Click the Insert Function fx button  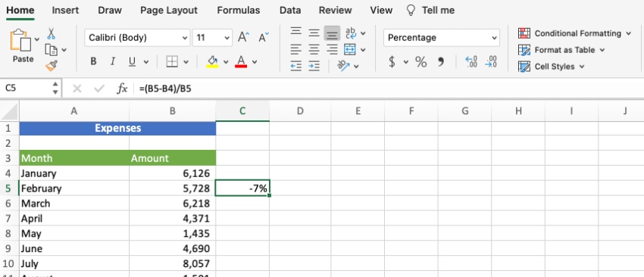click(x=122, y=89)
